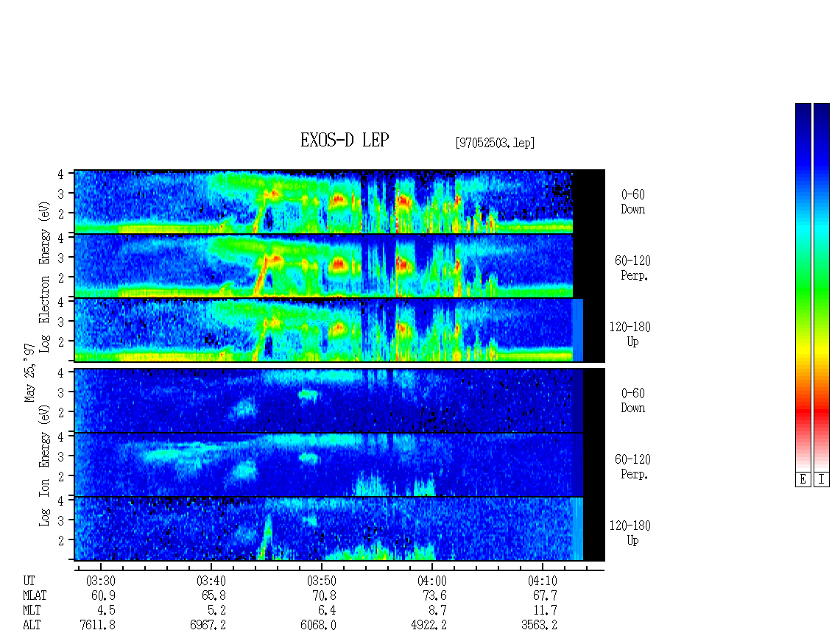This screenshot has width=832, height=644.
Task: Click the electron color scale bar labeled E
Action: (803, 287)
